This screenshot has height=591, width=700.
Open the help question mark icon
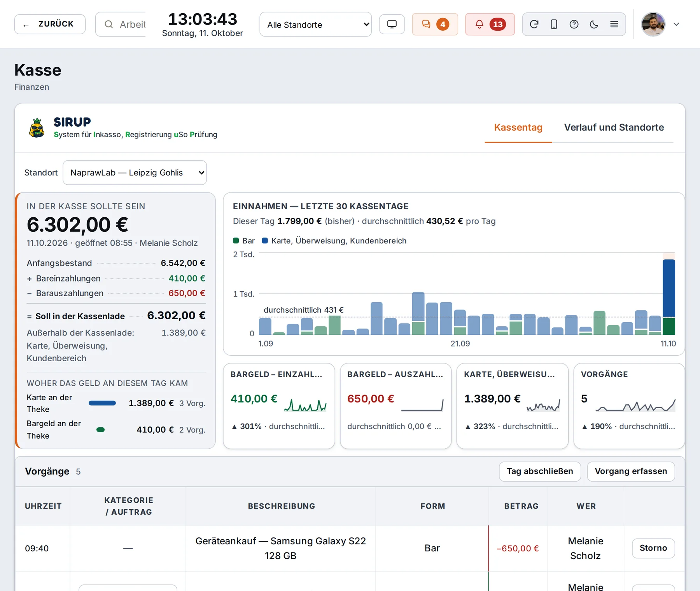[x=574, y=24]
